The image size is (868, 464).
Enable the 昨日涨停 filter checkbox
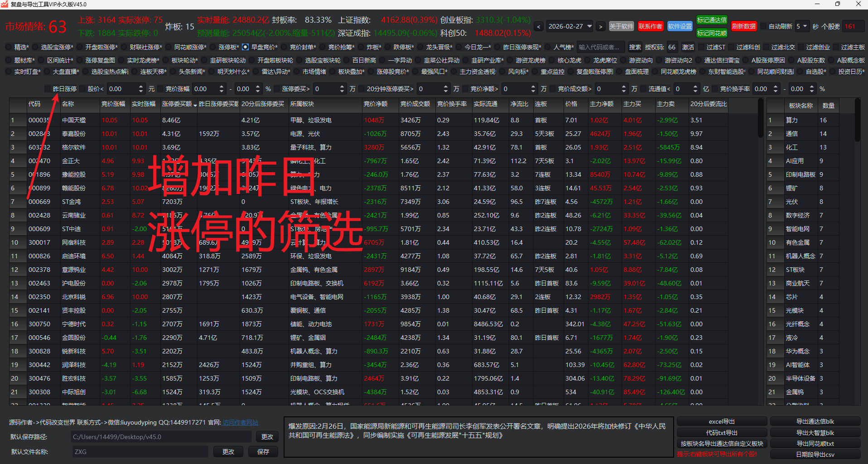pyautogui.click(x=48, y=89)
